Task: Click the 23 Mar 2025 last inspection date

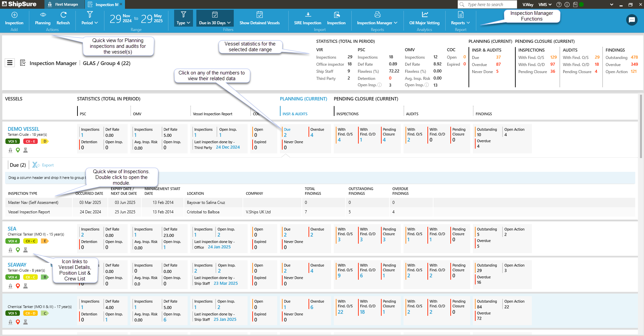Action: pos(226,283)
